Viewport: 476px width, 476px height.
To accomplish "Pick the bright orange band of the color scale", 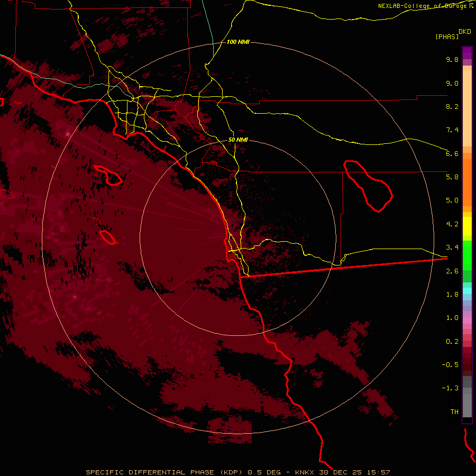I will (467, 182).
